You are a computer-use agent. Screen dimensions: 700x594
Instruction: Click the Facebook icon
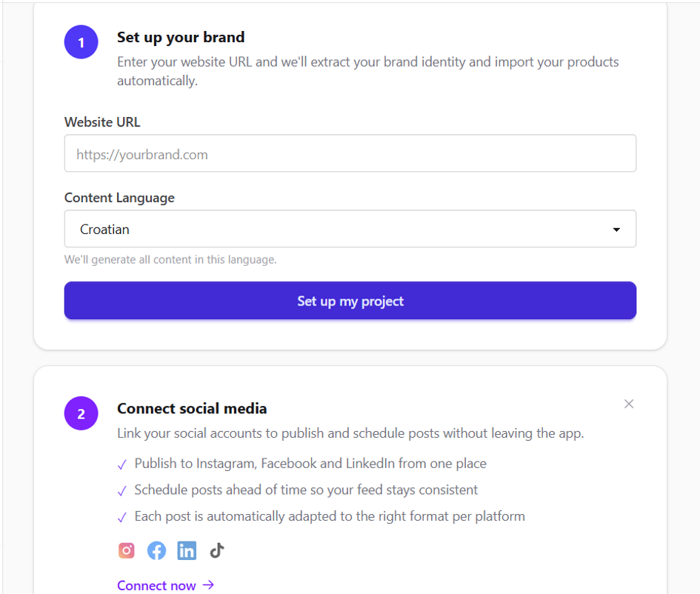(x=157, y=550)
